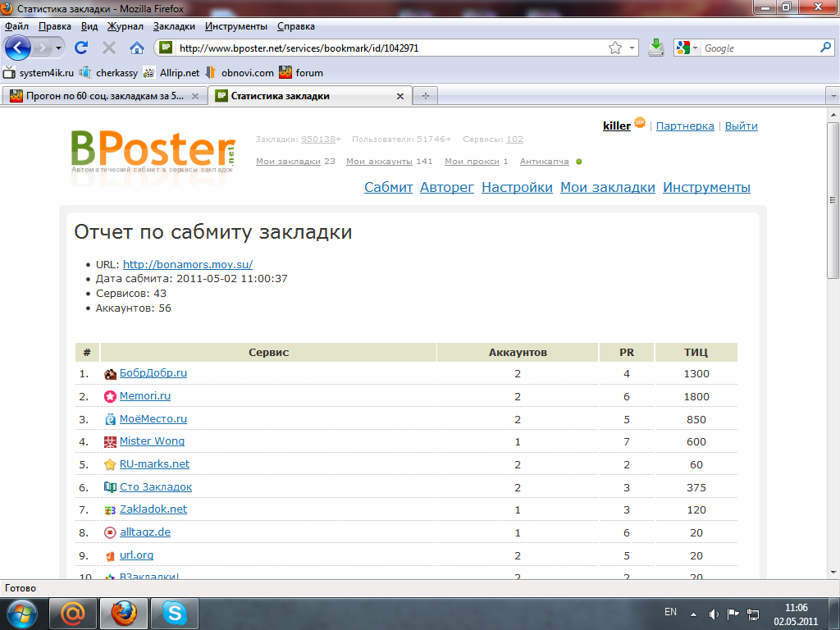Click the БобрДобр.ru service favicon
The height and width of the screenshot is (630, 840).
[x=110, y=374]
